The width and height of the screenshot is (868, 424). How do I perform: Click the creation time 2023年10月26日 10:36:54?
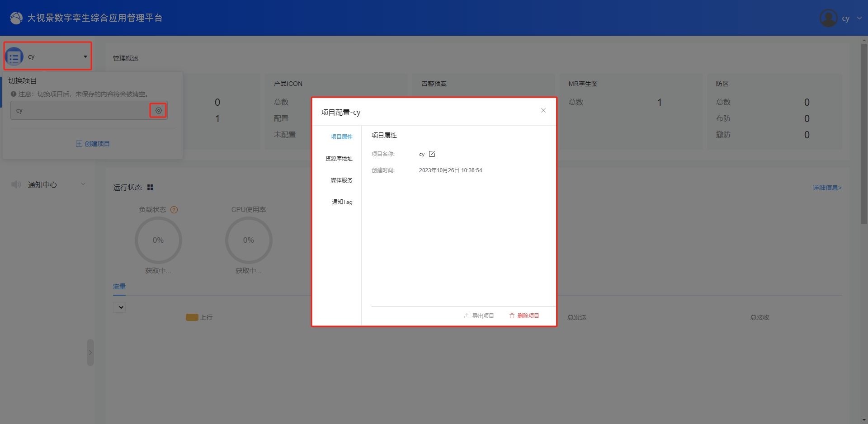coord(450,170)
